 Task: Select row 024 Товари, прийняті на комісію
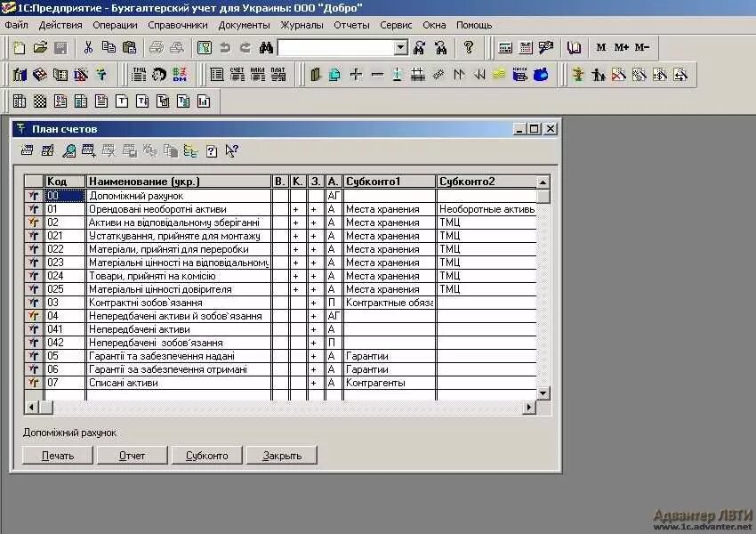280,276
